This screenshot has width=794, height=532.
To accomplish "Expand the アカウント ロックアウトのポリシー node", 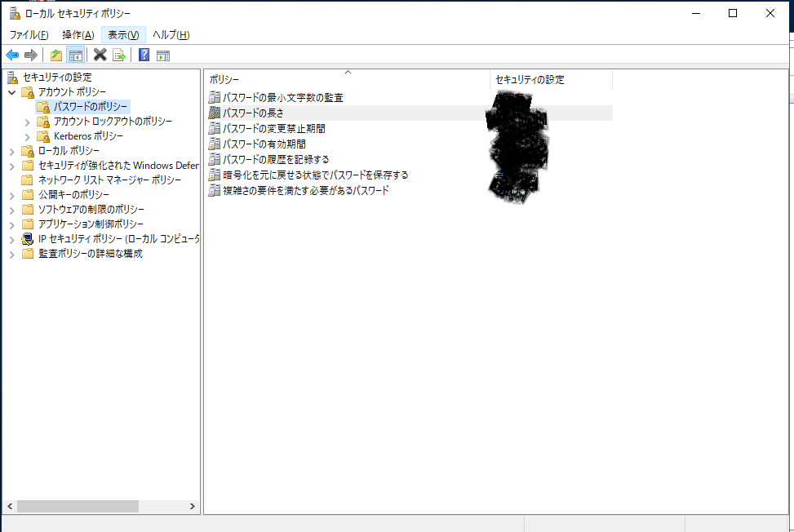I will 28,122.
